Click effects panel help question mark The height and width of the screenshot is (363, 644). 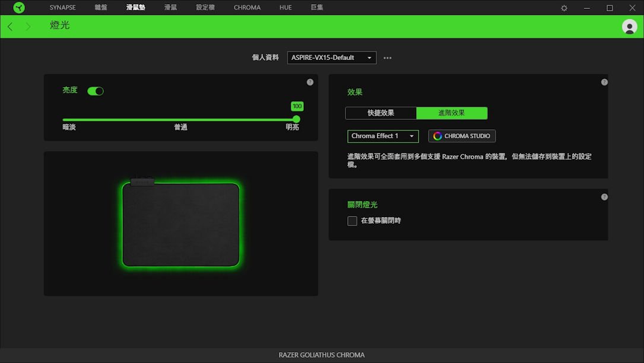604,82
